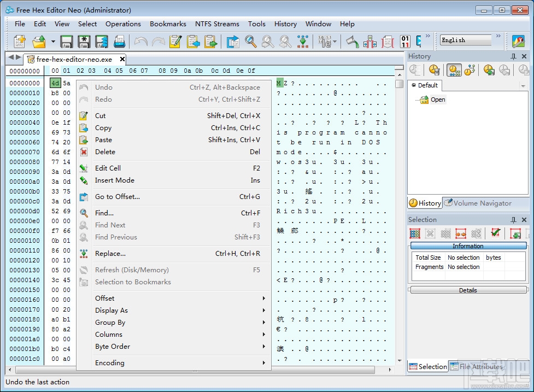
Task: Select the Default history branch tab
Action: (425, 85)
